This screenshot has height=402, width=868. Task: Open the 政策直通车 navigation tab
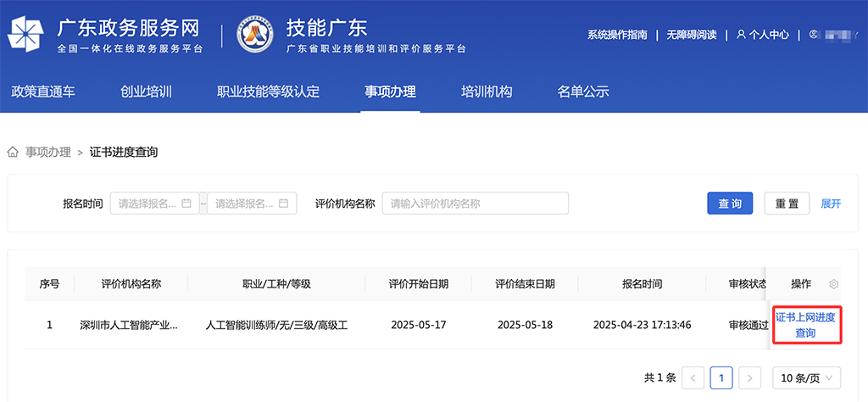42,92
